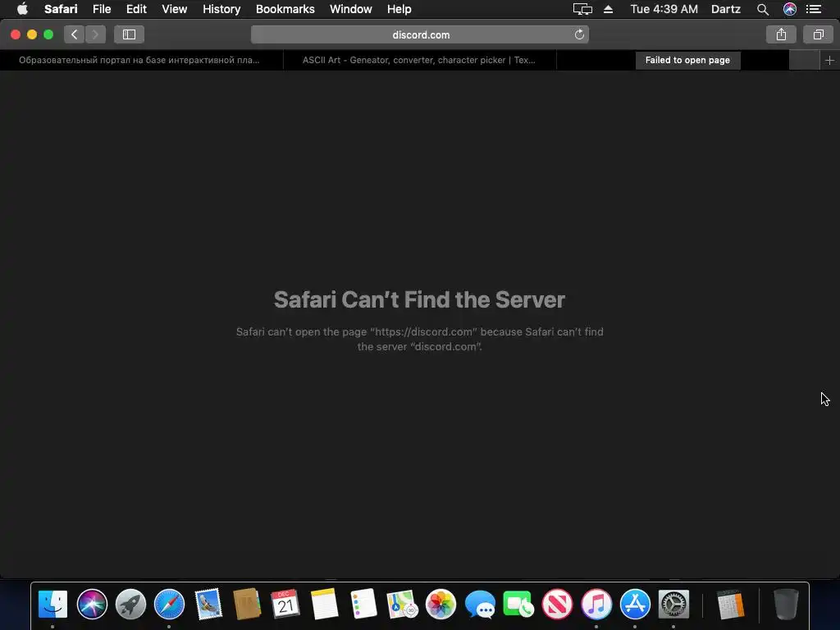The height and width of the screenshot is (630, 840).
Task: Open Launchpad from the Dock
Action: pos(130,604)
